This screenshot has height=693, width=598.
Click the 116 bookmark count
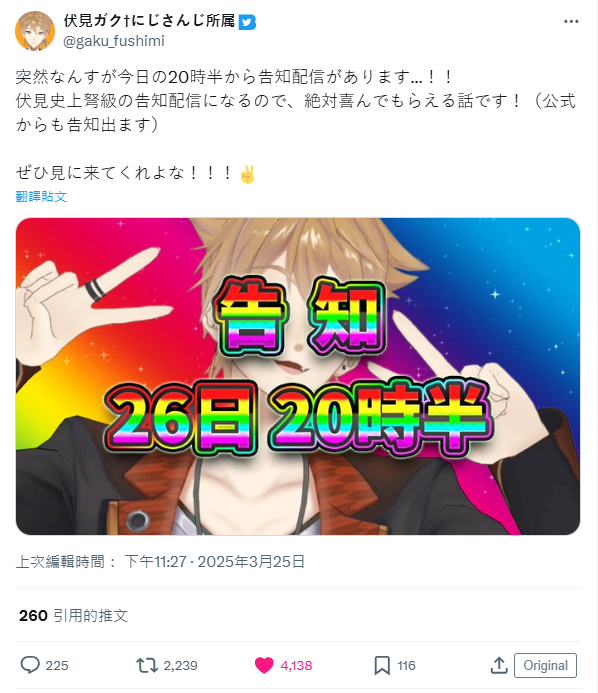coord(406,666)
